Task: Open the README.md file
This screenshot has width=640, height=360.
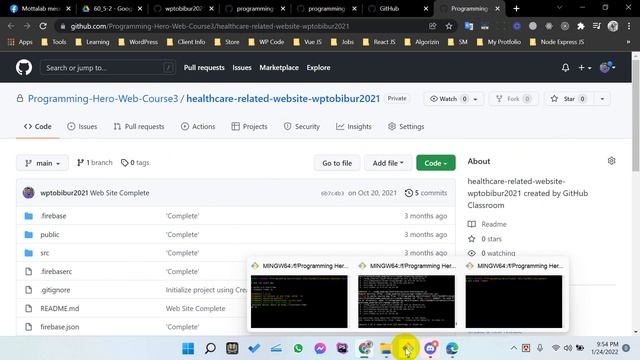Action: pos(60,308)
